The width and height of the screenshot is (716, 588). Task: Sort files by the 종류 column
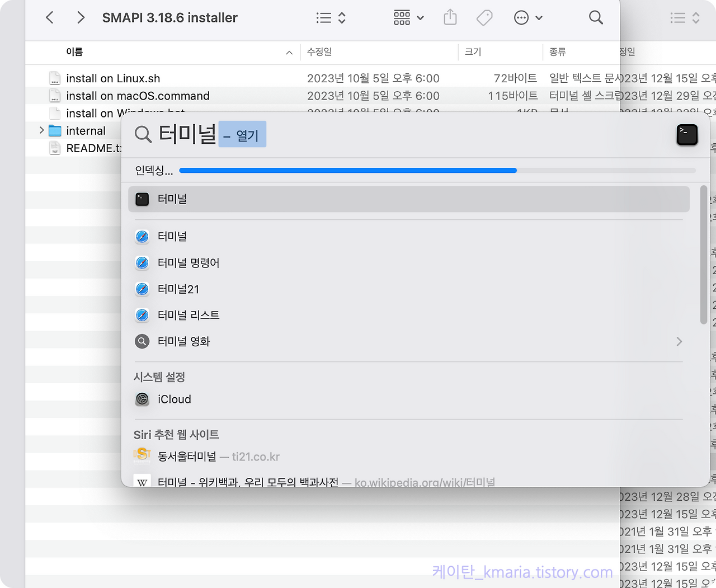[558, 52]
